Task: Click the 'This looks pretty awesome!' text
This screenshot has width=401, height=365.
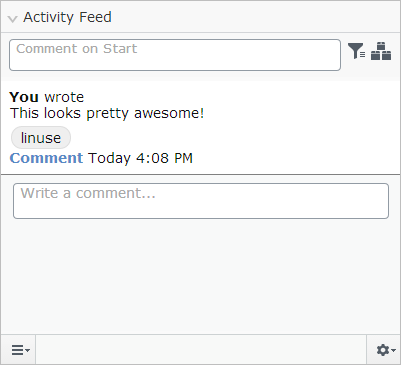Action: pyautogui.click(x=107, y=113)
